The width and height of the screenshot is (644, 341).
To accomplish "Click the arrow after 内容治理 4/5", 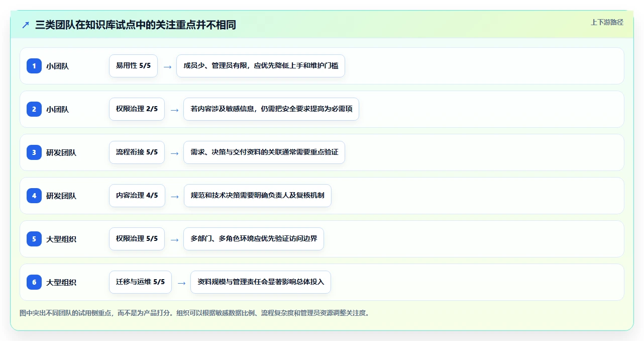I will click(174, 196).
